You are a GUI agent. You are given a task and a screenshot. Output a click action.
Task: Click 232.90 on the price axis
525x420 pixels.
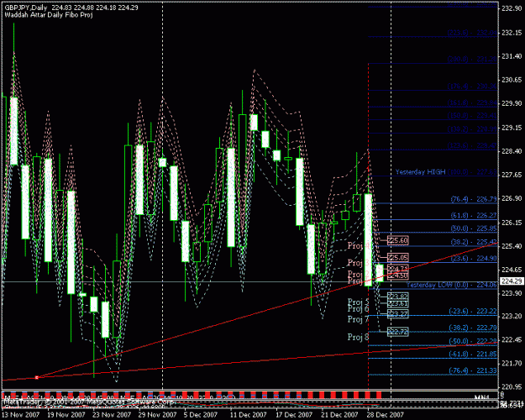pos(512,8)
